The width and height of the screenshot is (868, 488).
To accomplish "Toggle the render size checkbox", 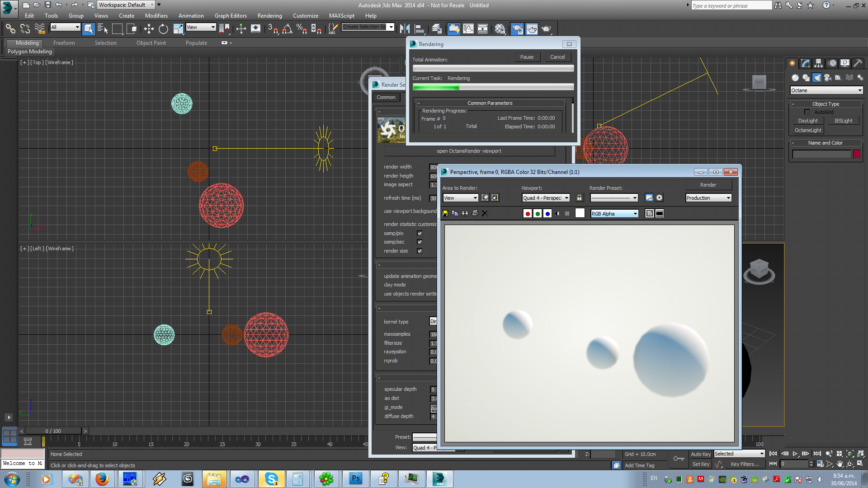I will [420, 251].
